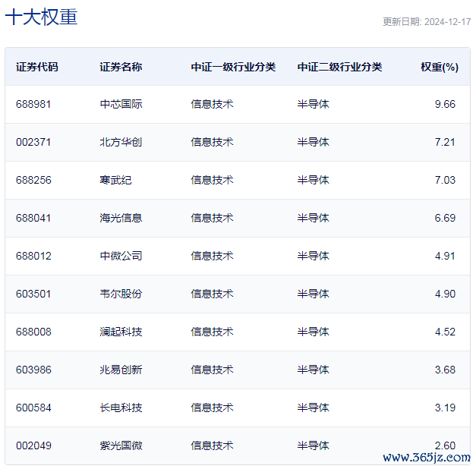Click the 证券名称 column header
The width and height of the screenshot is (476, 469).
[121, 67]
